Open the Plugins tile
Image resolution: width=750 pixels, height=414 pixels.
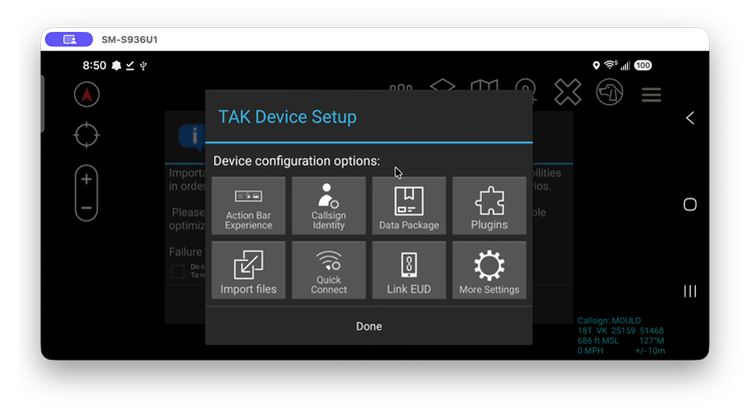(x=489, y=206)
